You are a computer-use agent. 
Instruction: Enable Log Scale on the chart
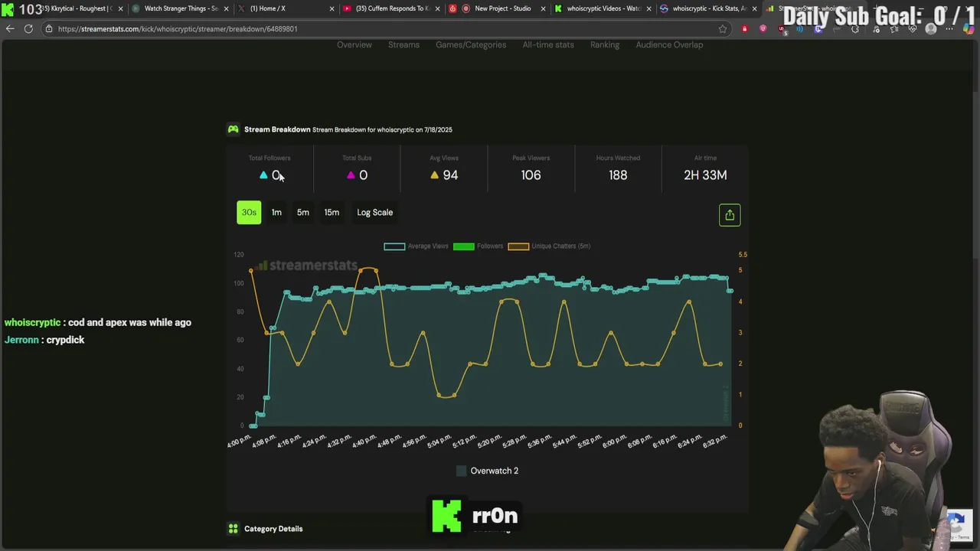tap(374, 213)
